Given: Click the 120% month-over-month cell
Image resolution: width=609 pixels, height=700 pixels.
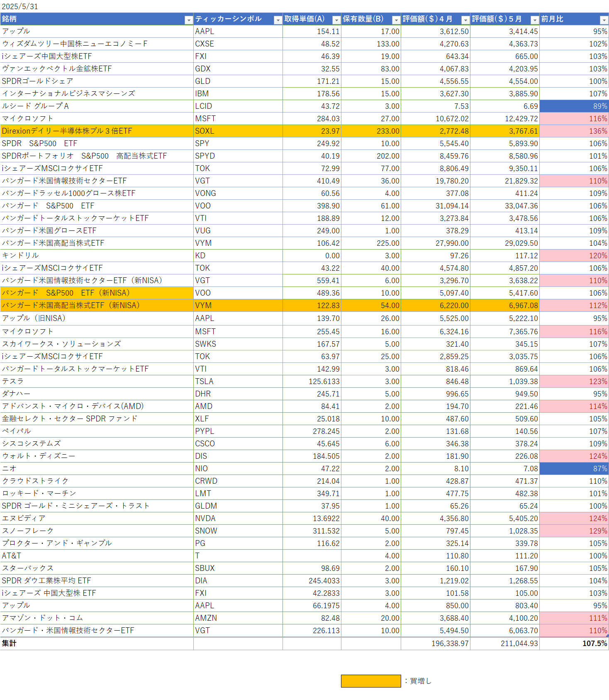Looking at the screenshot, I should pos(574,255).
